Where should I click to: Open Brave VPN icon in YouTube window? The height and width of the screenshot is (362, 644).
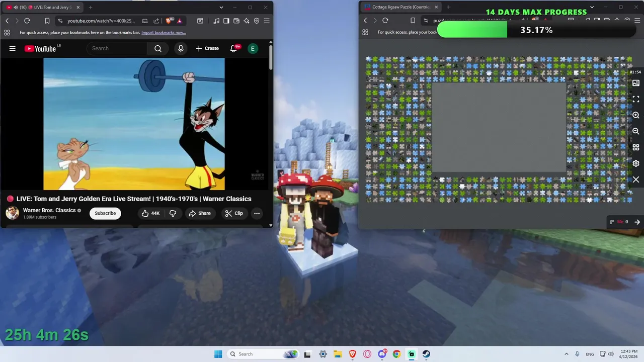(257, 21)
